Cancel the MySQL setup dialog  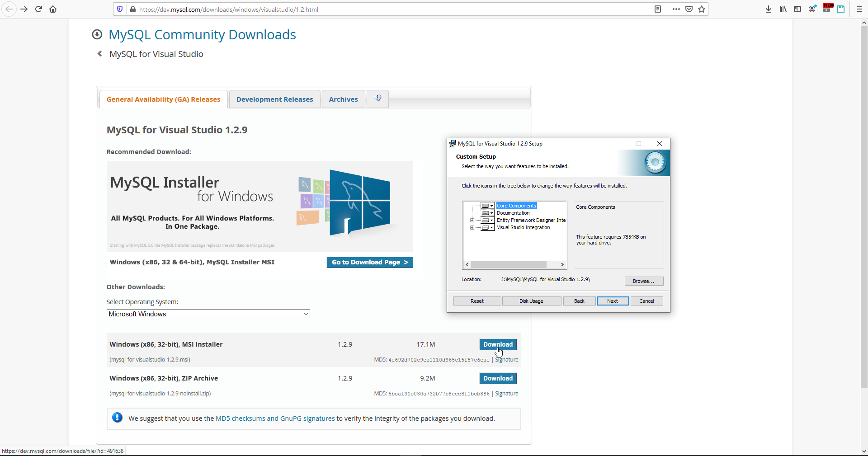(646, 301)
